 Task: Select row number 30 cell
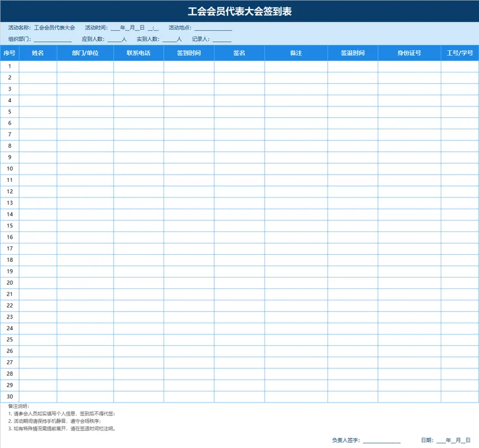pos(10,397)
